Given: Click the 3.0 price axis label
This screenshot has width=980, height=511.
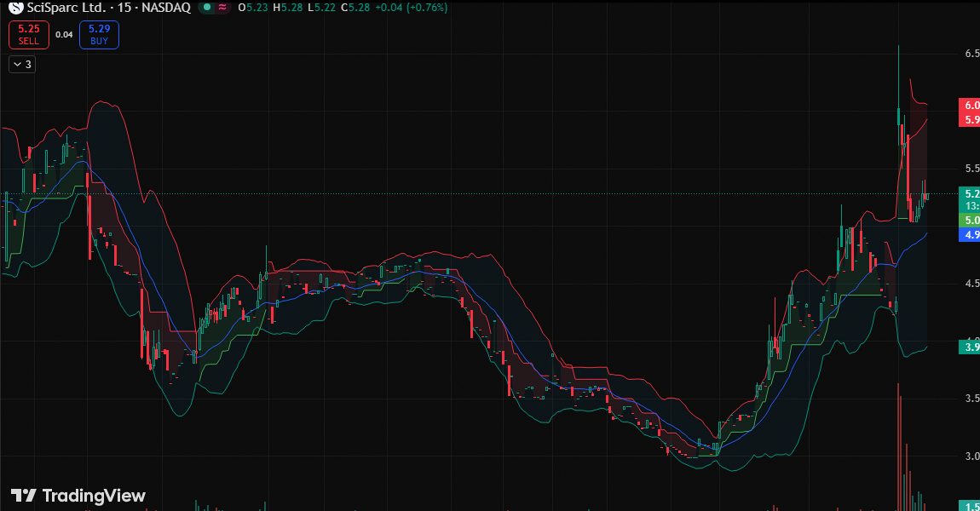Looking at the screenshot, I should tap(971, 456).
